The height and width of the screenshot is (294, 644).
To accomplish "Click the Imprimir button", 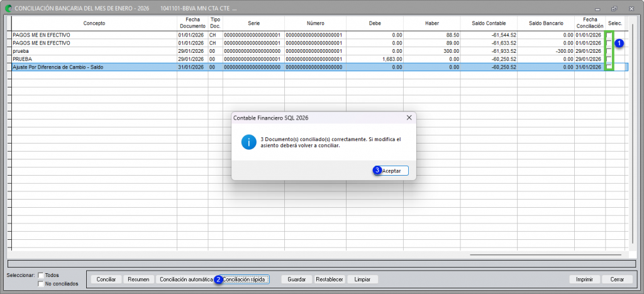I will [x=584, y=279].
